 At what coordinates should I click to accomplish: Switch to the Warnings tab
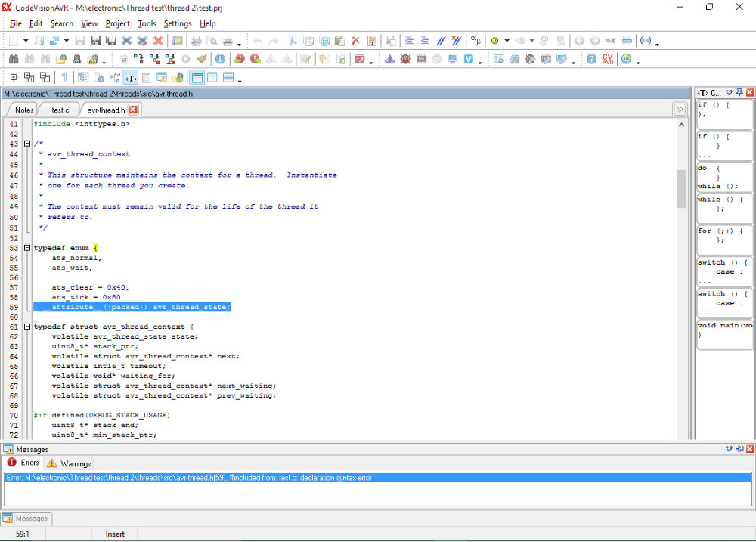tap(69, 463)
